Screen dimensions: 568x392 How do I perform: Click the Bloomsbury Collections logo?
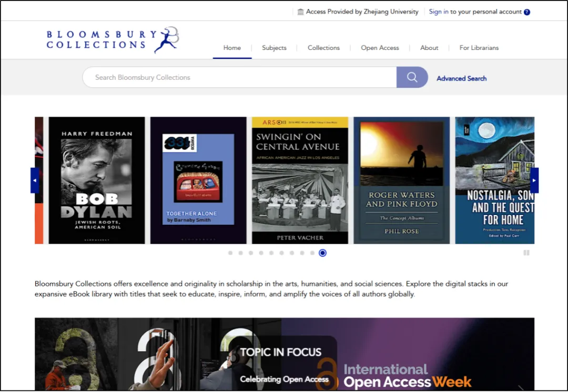coord(113,40)
